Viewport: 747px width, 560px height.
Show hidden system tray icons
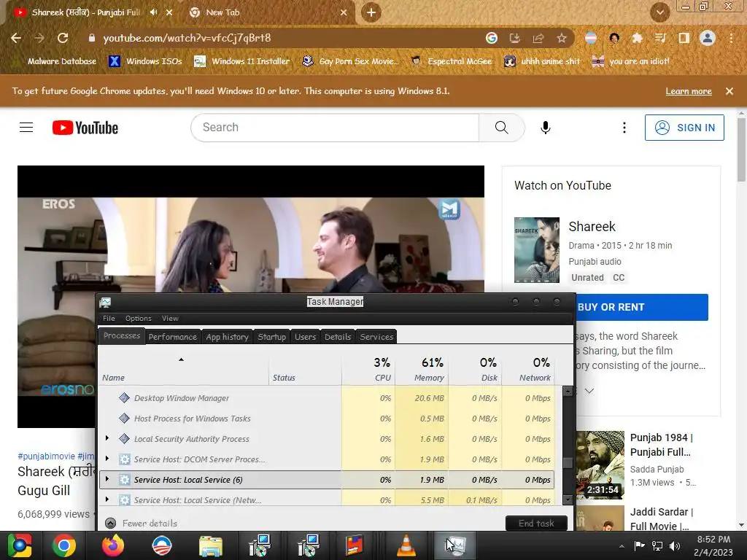(x=622, y=546)
